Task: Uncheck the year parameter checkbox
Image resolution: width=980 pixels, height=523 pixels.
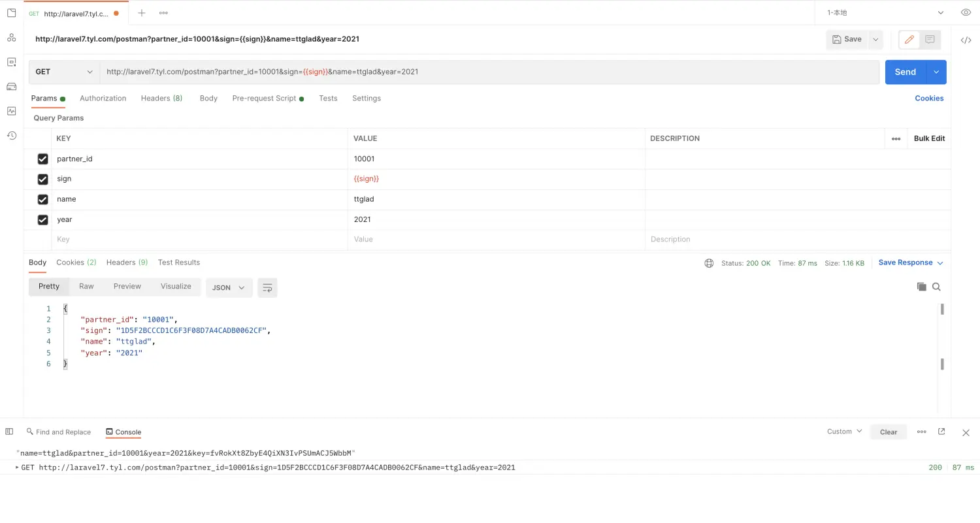Action: pyautogui.click(x=43, y=219)
